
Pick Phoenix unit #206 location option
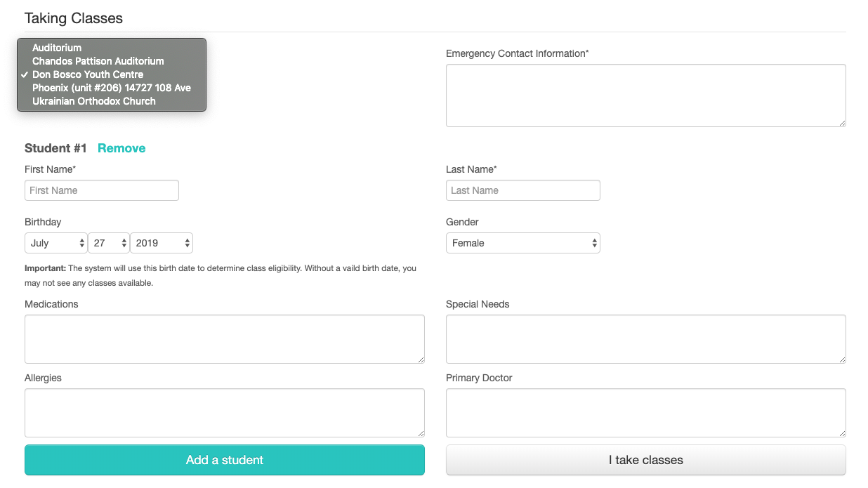point(112,88)
